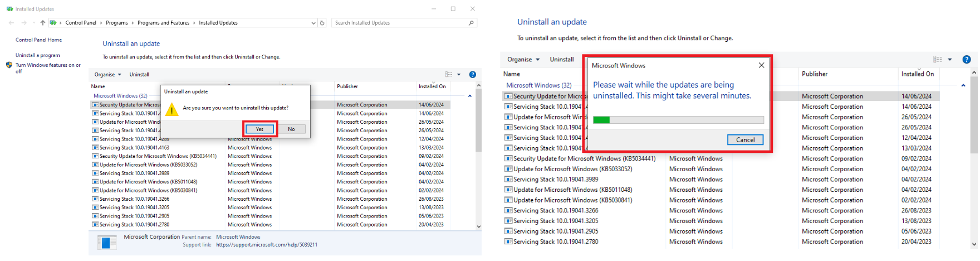Click the Installed Updates title bar icon

click(x=9, y=9)
